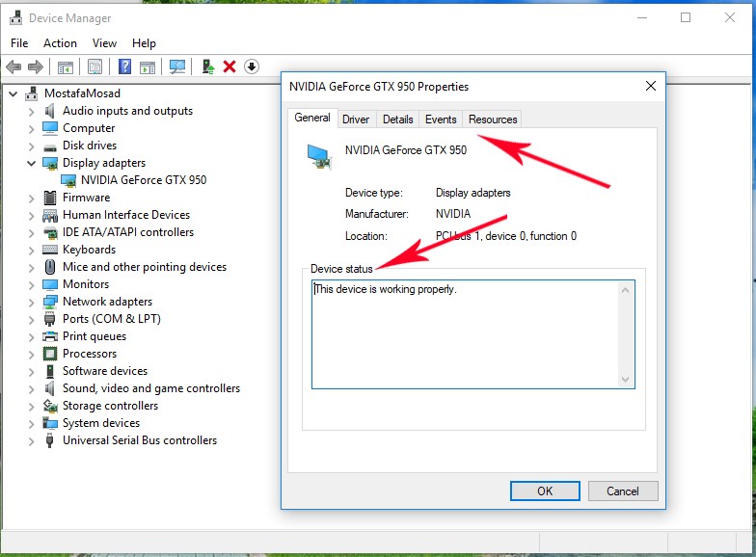Viewport: 756px width, 557px height.
Task: Click the Scan for hardware changes icon
Action: click(177, 66)
